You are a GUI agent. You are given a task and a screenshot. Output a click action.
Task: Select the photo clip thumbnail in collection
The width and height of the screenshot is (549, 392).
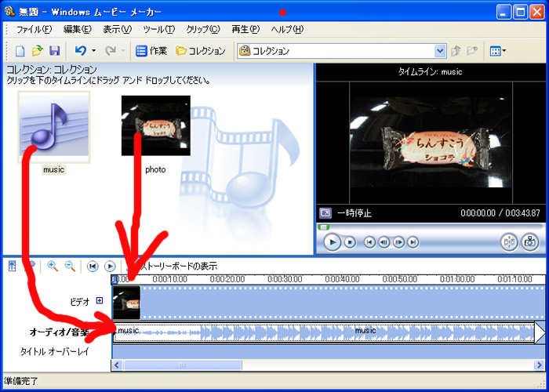pos(156,125)
